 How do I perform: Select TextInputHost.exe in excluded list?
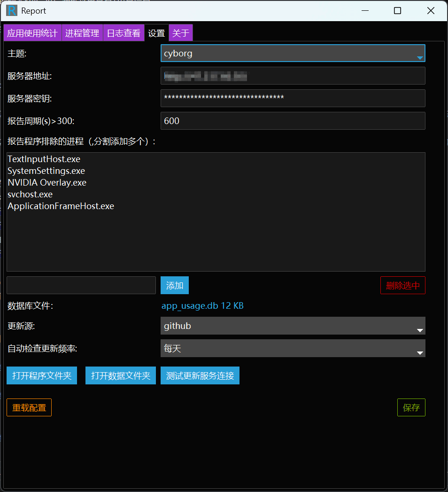coord(44,159)
